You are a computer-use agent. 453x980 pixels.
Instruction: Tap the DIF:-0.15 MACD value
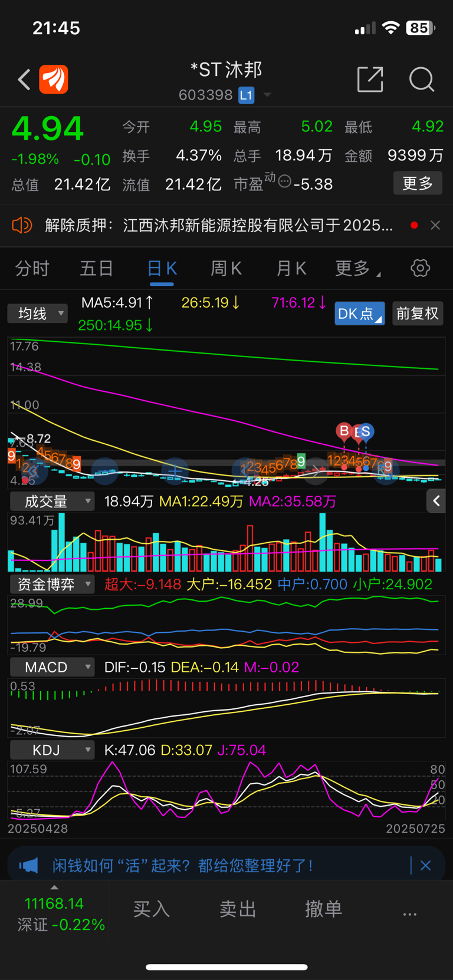tap(134, 667)
